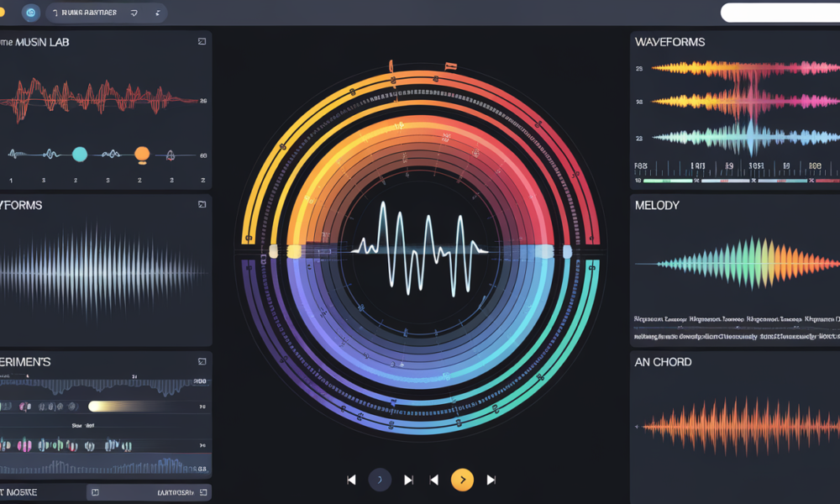Click the bookmark icon in the top bar pill

click(x=134, y=13)
